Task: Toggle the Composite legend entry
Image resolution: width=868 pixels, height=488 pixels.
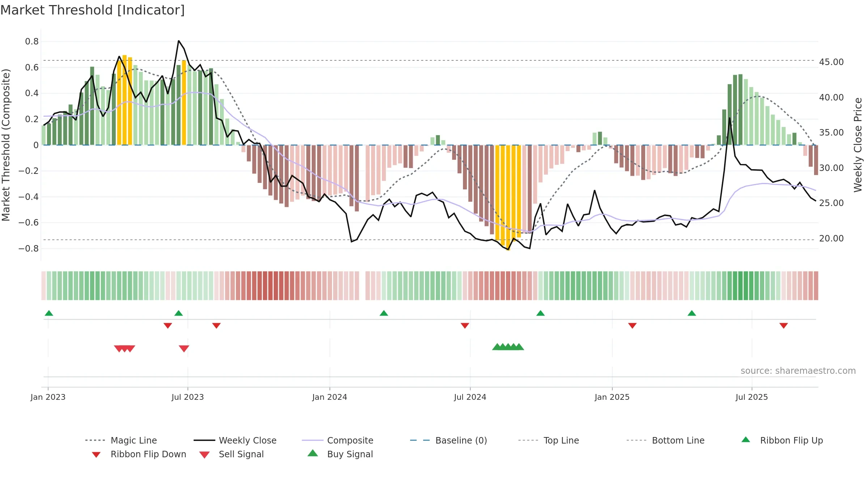Action: tap(337, 440)
